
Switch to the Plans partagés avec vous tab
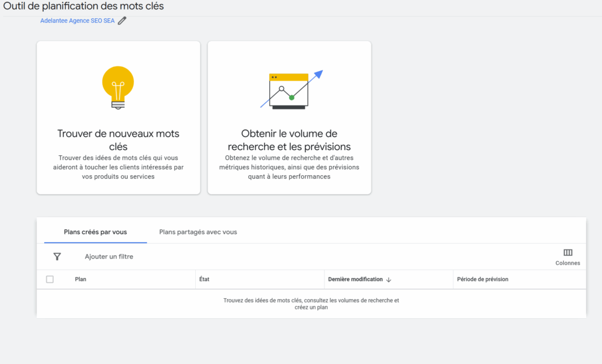coord(197,232)
